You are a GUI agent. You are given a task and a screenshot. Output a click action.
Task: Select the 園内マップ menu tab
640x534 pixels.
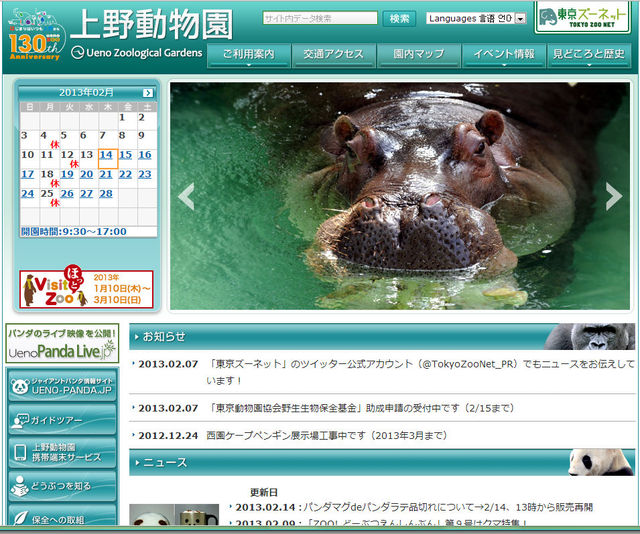point(418,54)
